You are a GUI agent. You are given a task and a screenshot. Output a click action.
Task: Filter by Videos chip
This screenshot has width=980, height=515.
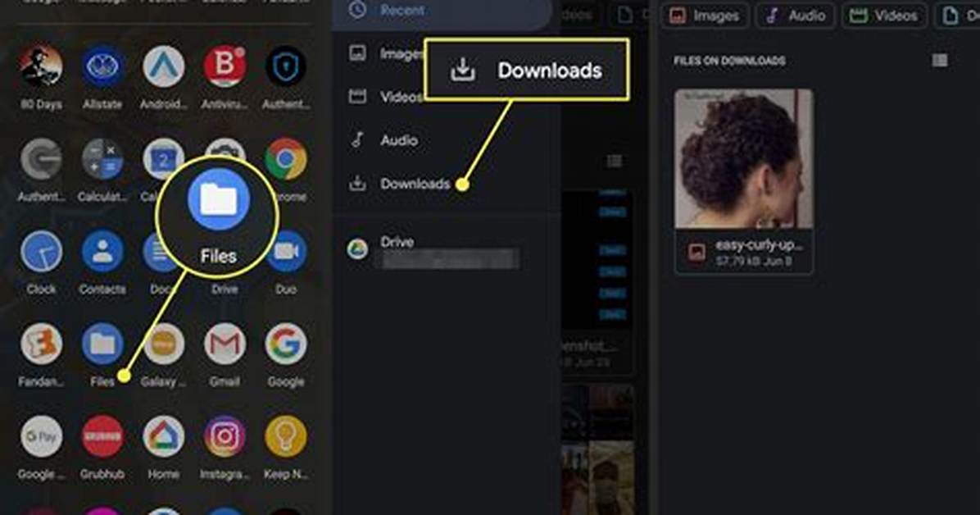click(x=884, y=15)
